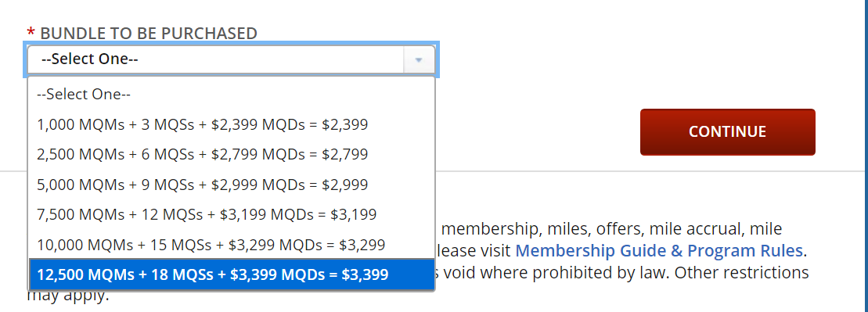Pick the 2,500 MQMs bundle for $2,799
The width and height of the screenshot is (868, 312).
click(x=232, y=154)
